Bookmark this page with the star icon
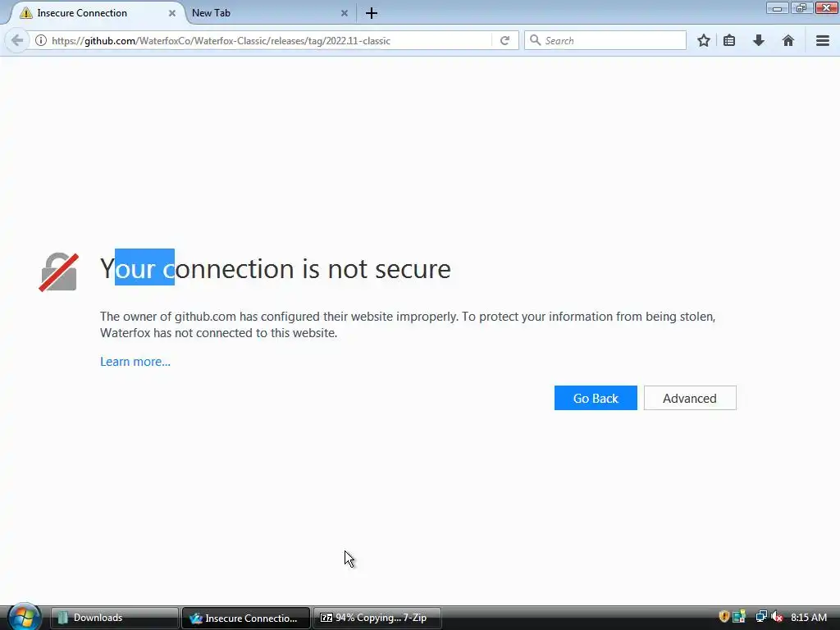 click(x=704, y=41)
